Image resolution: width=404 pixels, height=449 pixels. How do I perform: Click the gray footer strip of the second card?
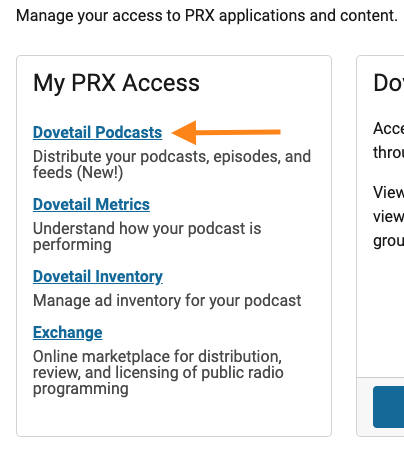click(x=380, y=407)
